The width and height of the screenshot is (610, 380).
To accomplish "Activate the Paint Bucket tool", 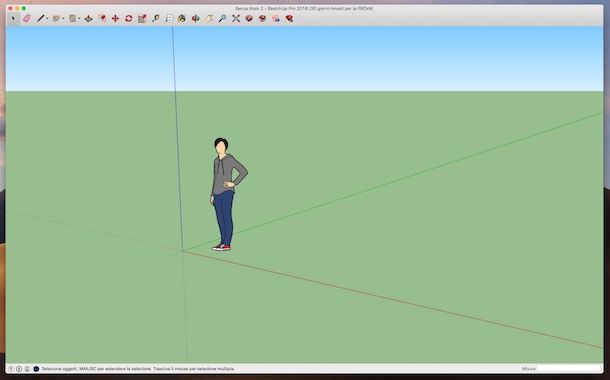I will [x=182, y=18].
